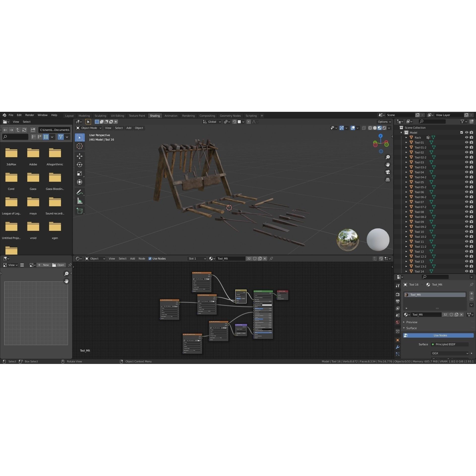Open the Object Mode dropdown
The image size is (476, 476).
click(x=89, y=128)
